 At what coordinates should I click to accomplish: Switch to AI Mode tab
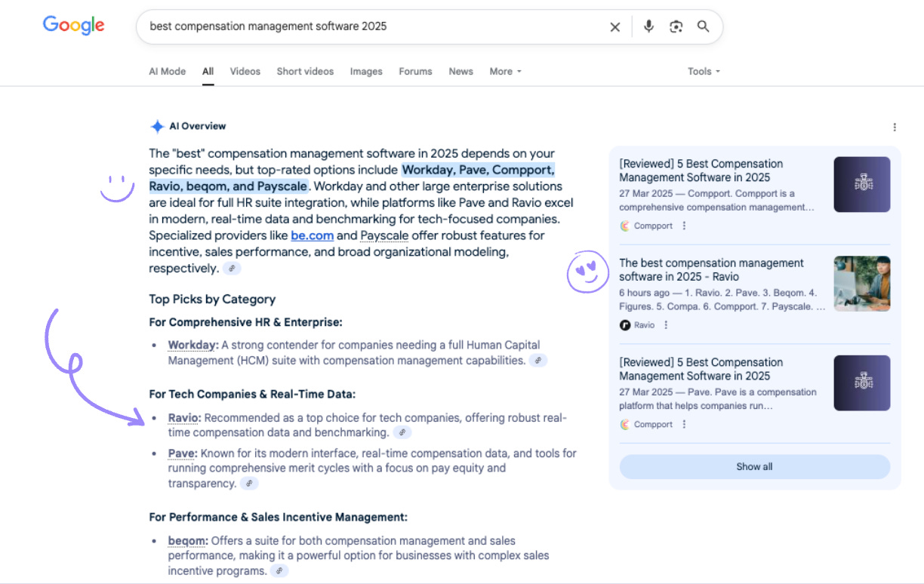pyautogui.click(x=167, y=71)
